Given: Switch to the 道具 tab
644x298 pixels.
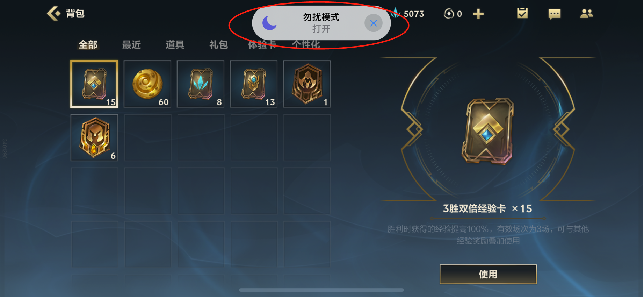Looking at the screenshot, I should click(175, 44).
